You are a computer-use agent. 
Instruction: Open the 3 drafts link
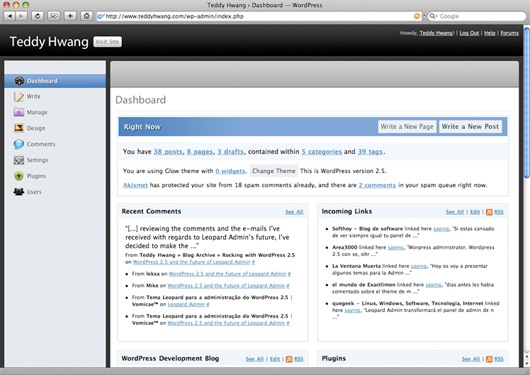click(x=231, y=151)
